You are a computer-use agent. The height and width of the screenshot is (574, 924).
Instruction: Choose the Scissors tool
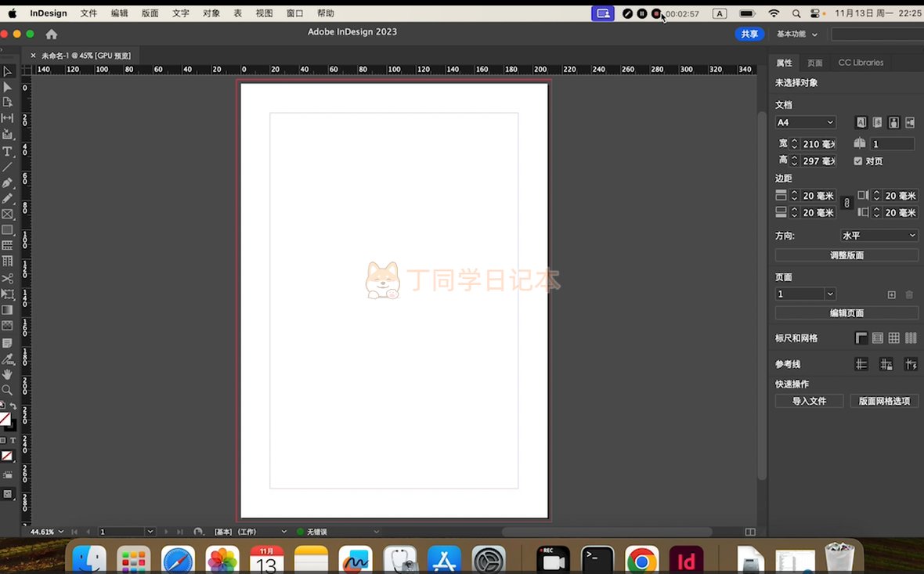point(8,278)
